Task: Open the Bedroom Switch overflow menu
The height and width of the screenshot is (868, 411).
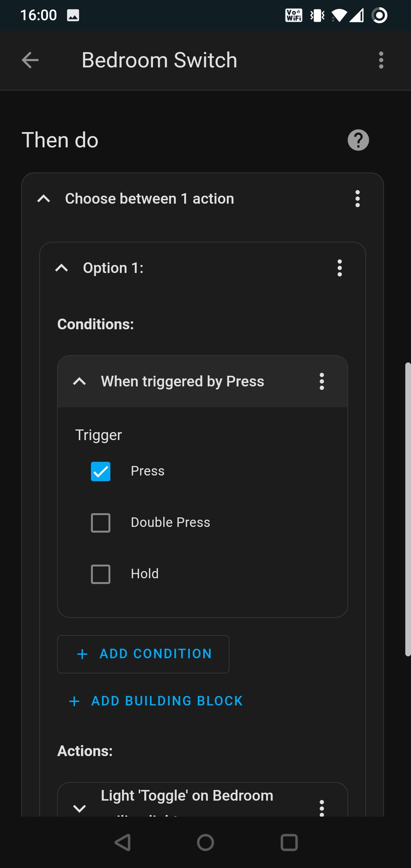Action: 381,60
